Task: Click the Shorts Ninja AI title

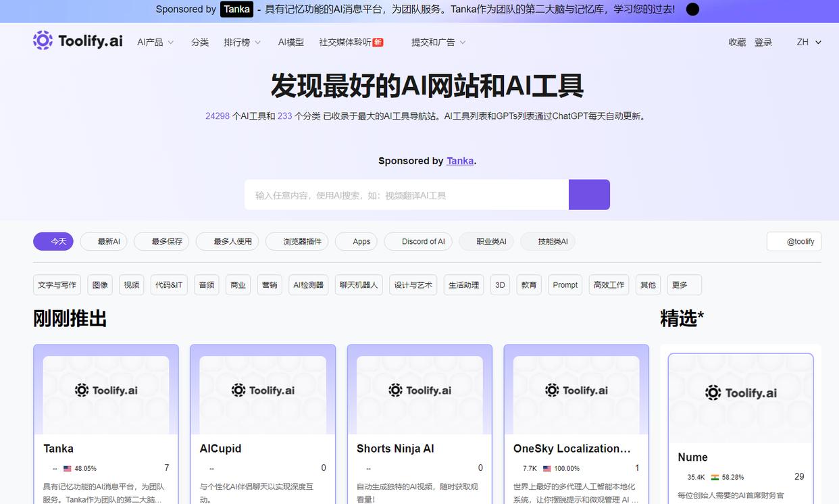Action: point(395,449)
